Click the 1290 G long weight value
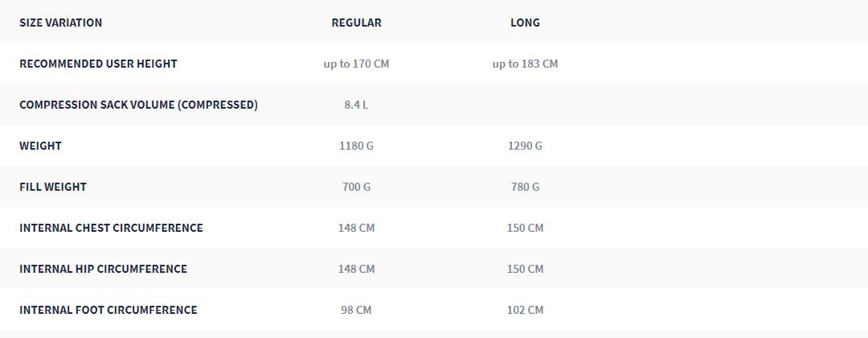 (x=526, y=146)
